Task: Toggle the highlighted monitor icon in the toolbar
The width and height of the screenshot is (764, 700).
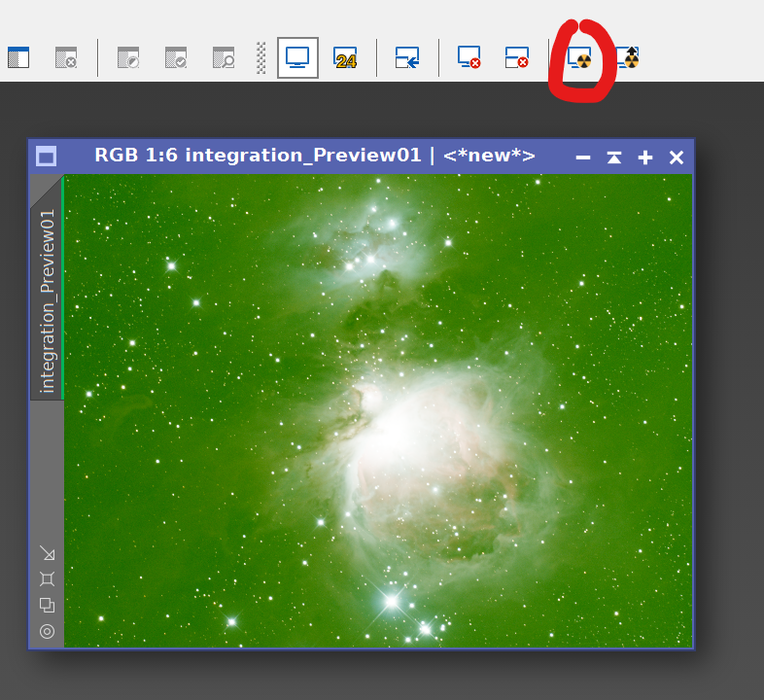Action: [x=297, y=58]
